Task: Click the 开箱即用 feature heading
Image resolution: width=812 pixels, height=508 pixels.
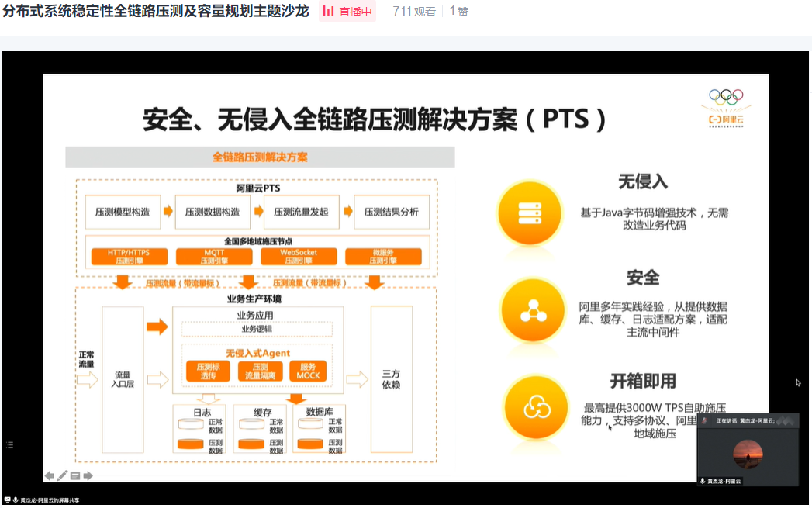Action: tap(643, 381)
